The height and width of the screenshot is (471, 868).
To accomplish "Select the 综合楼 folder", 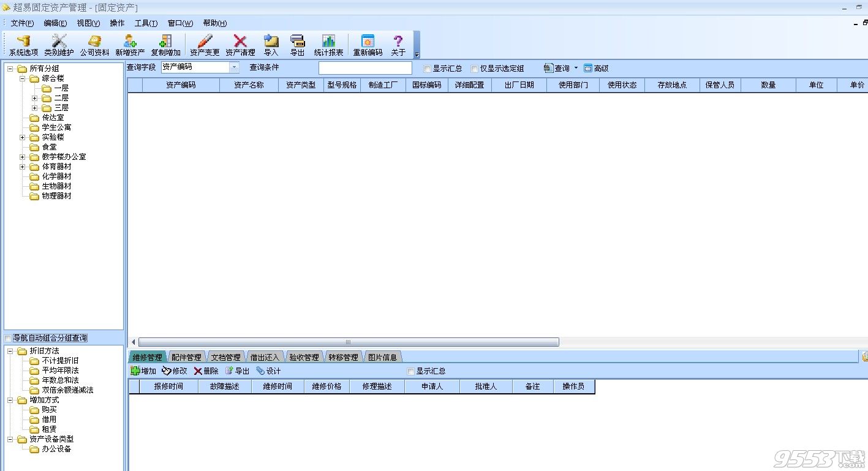I will point(53,78).
